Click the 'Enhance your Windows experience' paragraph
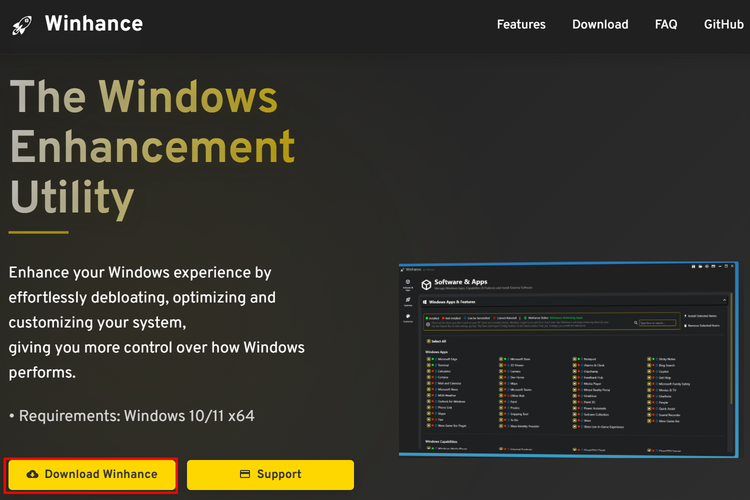750x500 pixels. (x=156, y=322)
